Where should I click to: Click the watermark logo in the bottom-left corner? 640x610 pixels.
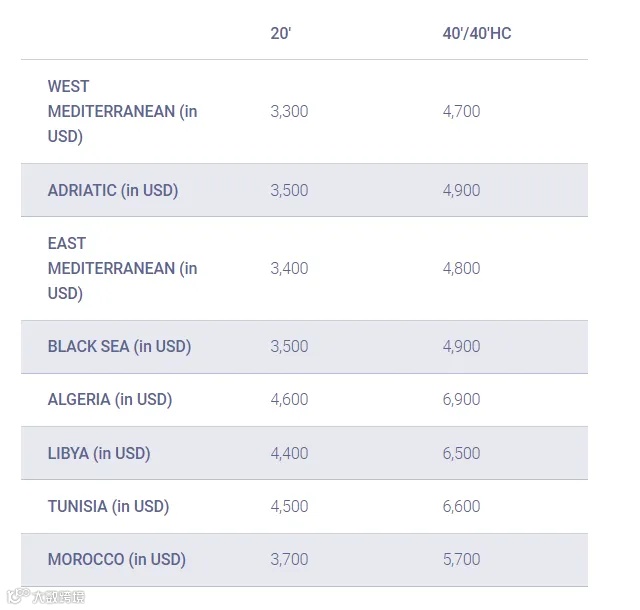(44, 597)
